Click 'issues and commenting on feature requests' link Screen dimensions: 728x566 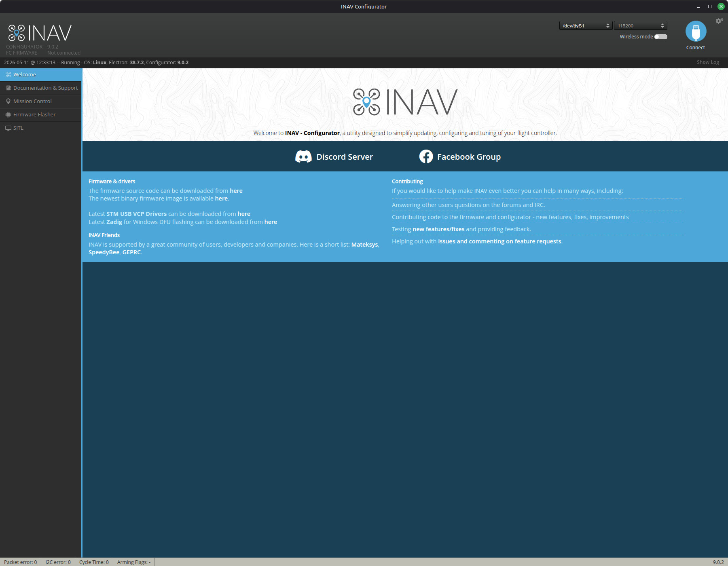coord(499,241)
